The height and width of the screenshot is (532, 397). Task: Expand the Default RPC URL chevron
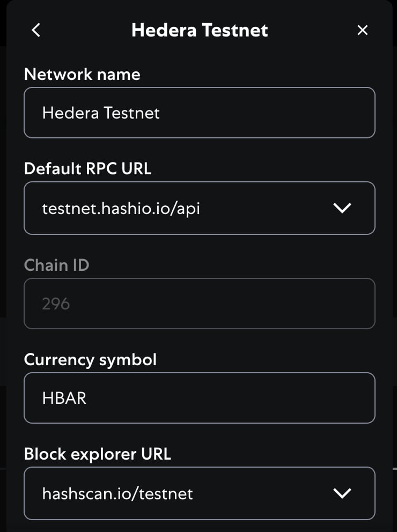point(342,208)
